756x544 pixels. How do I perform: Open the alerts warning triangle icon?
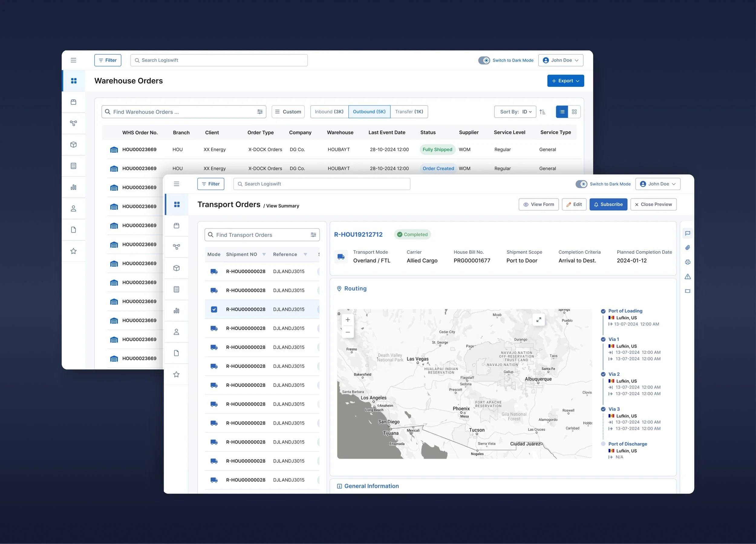click(687, 277)
